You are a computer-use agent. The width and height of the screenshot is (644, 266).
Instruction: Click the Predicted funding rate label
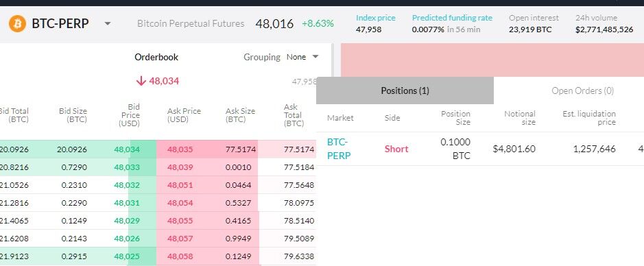[452, 18]
